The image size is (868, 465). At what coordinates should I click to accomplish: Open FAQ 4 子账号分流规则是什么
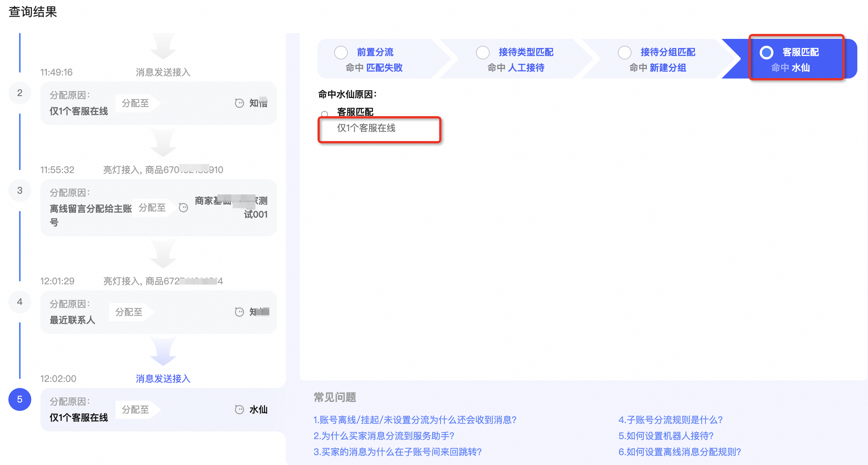point(670,420)
